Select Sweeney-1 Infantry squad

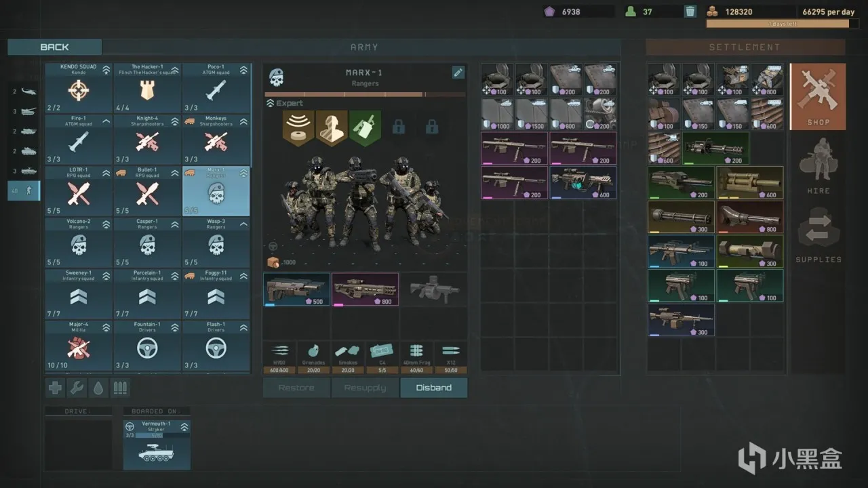coord(79,294)
